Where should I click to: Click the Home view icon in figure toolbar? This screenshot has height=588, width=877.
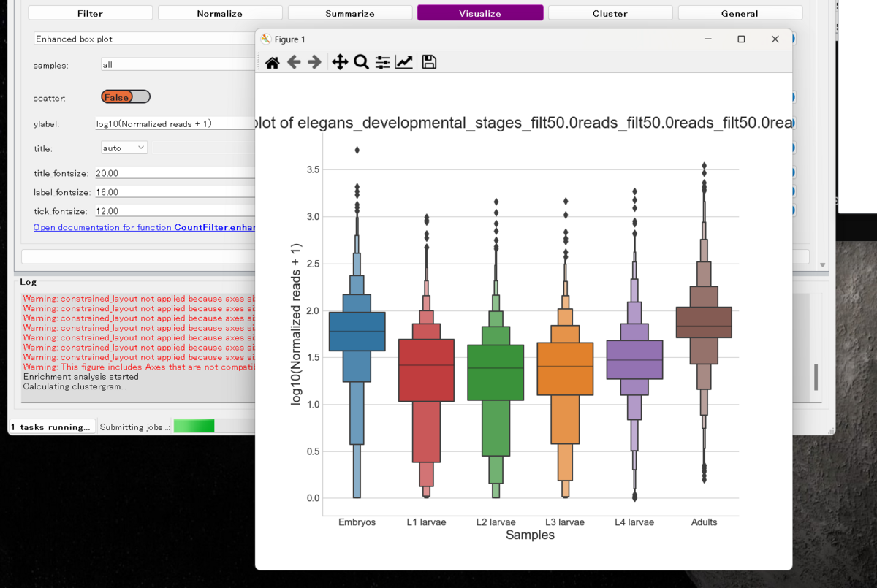[x=271, y=62]
